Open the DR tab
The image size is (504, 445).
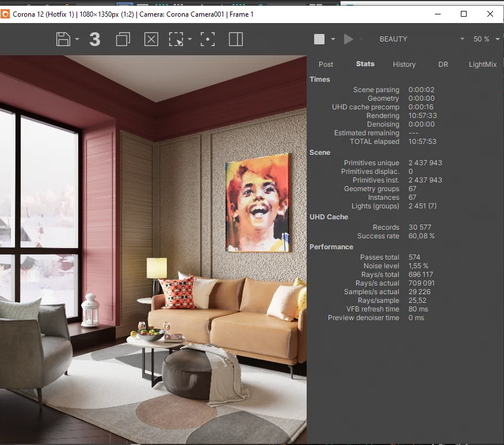pos(443,64)
